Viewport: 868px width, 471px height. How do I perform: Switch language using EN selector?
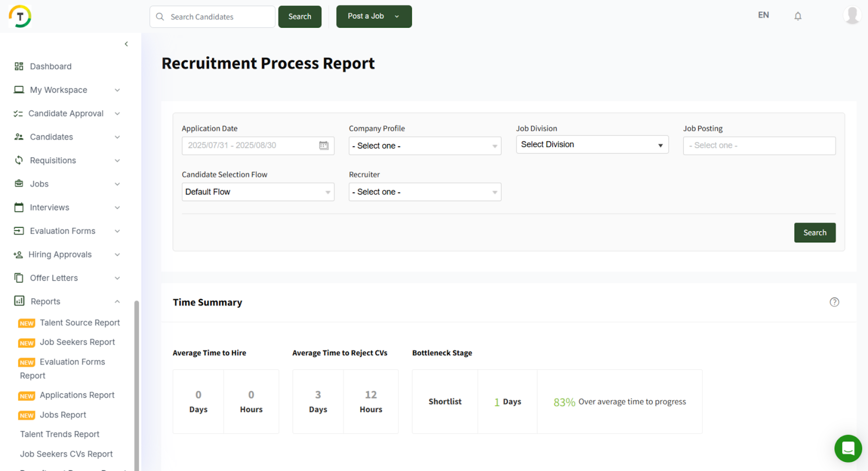pyautogui.click(x=763, y=15)
